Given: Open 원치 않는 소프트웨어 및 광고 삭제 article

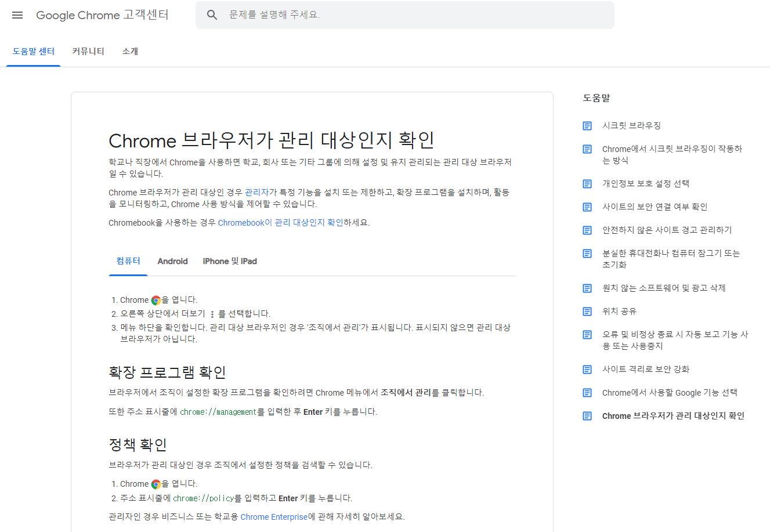Looking at the screenshot, I should [664, 288].
